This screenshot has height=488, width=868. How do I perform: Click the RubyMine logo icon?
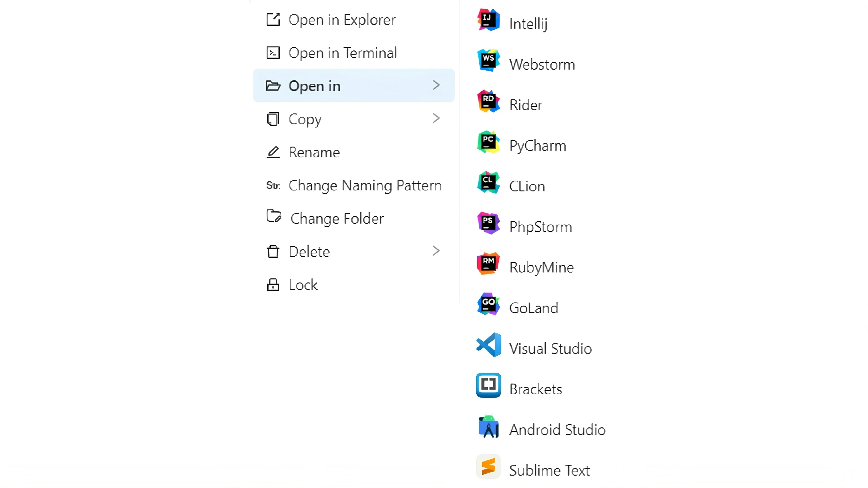(x=488, y=263)
